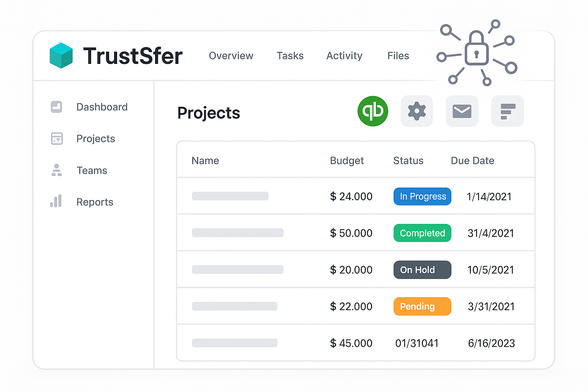Sort by the Budget column header
The width and height of the screenshot is (588, 392).
[x=347, y=161]
